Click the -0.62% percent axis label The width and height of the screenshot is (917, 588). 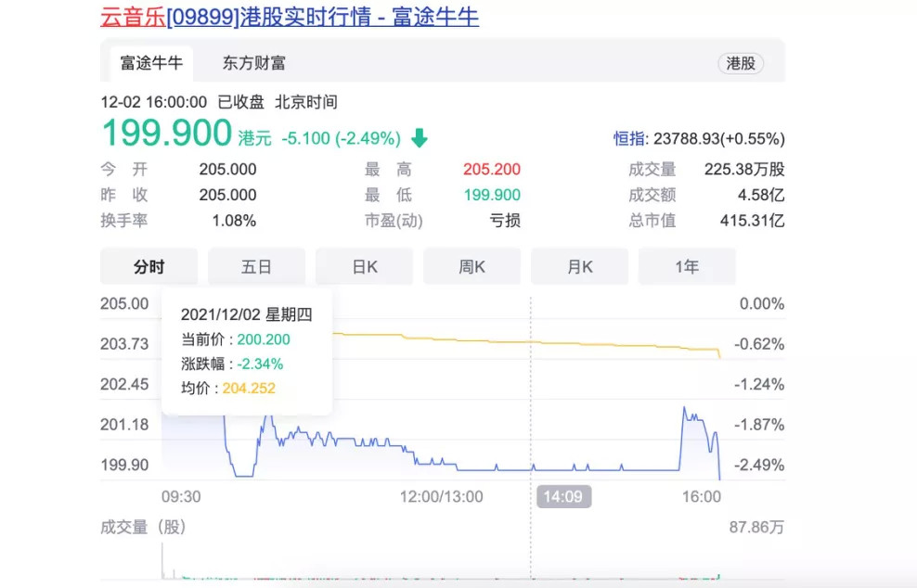pos(760,344)
